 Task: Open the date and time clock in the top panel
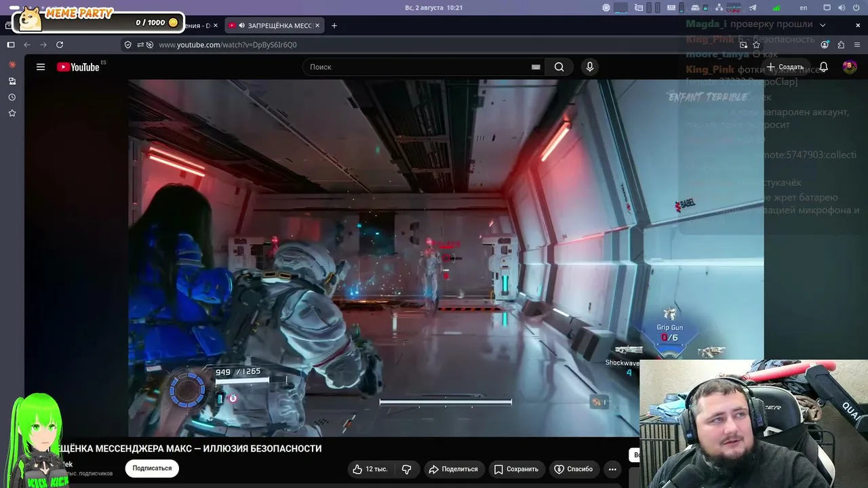pyautogui.click(x=433, y=7)
